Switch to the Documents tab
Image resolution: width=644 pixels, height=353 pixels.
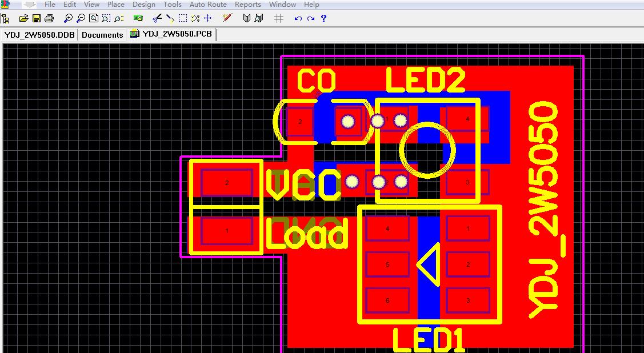click(102, 34)
